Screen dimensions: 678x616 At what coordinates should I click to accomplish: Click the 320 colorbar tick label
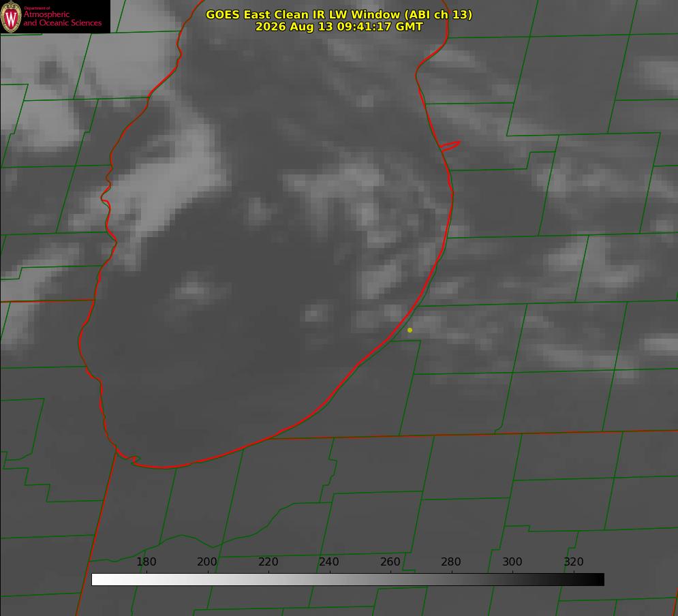(574, 561)
